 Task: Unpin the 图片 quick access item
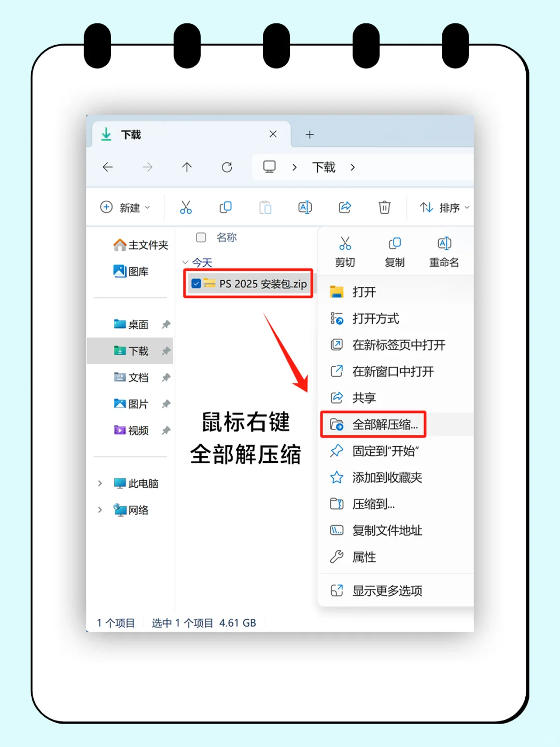click(x=166, y=404)
